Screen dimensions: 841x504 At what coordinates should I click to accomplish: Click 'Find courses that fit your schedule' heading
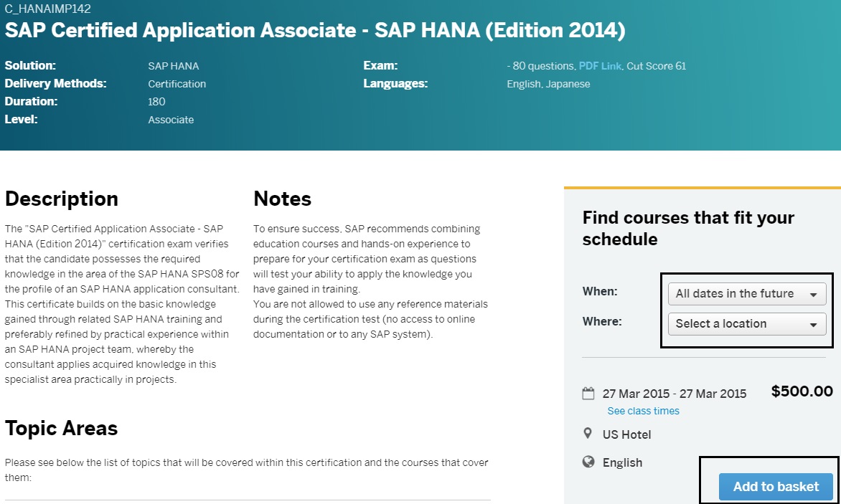(688, 228)
